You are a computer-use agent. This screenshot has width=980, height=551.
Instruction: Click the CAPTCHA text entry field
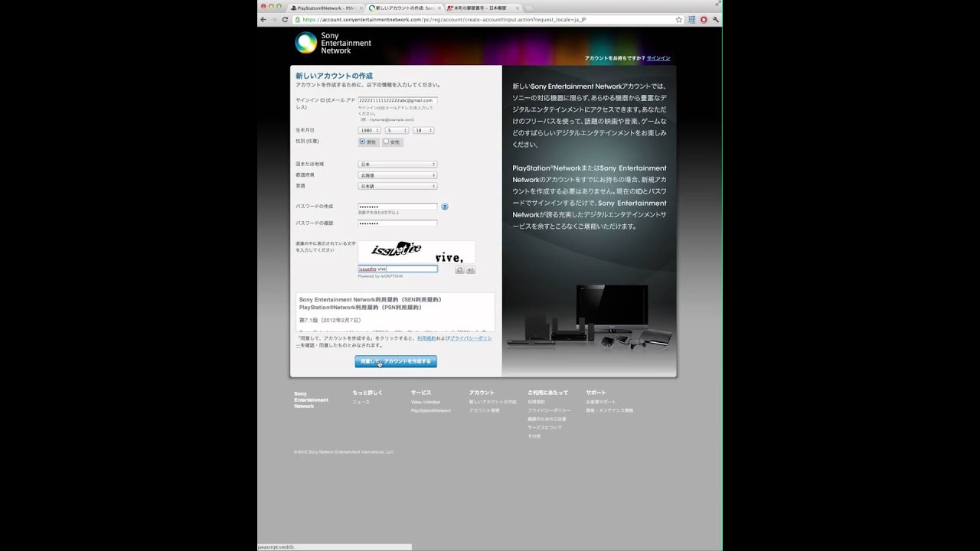pyautogui.click(x=397, y=269)
